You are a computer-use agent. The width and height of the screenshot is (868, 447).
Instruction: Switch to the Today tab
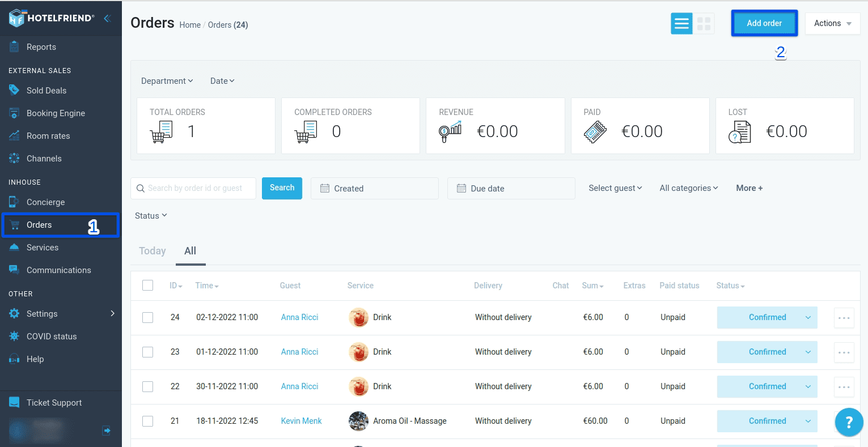coord(153,251)
